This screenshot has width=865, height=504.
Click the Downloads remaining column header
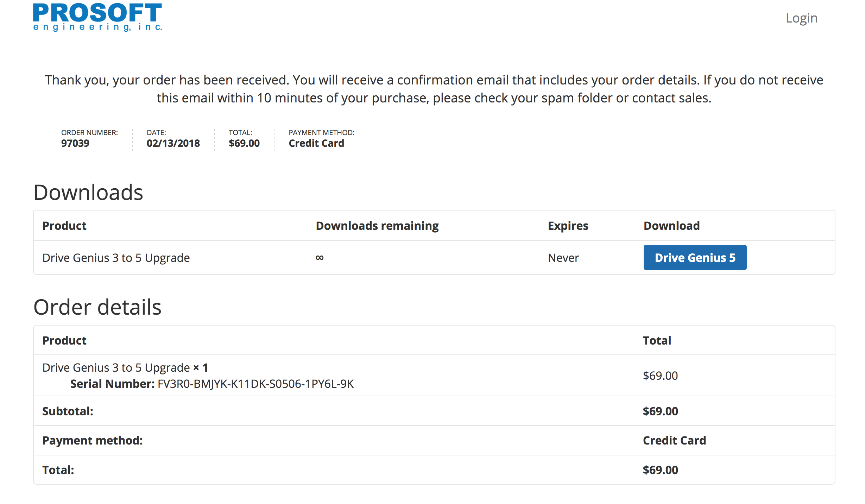point(377,226)
